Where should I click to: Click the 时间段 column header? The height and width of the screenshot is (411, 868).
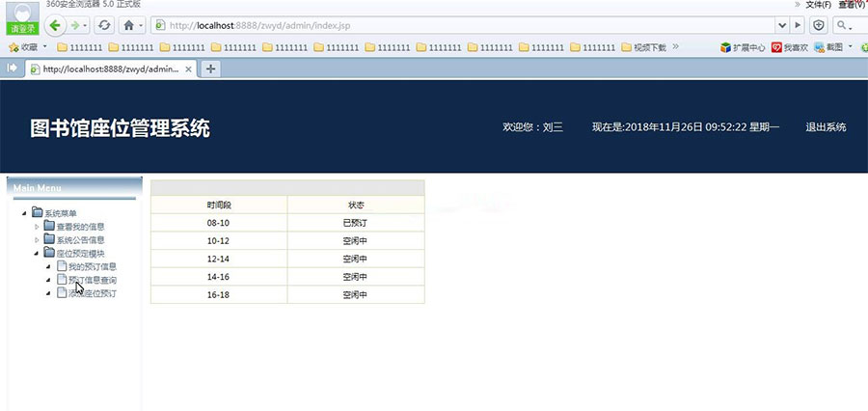219,205
